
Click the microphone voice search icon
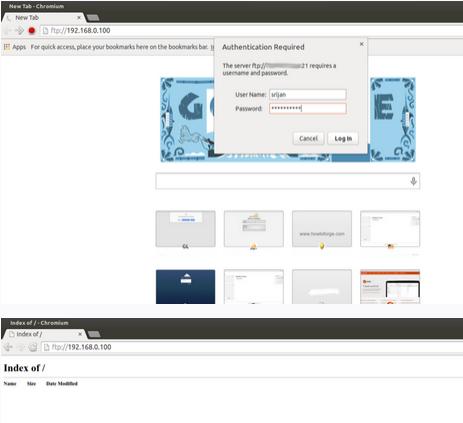tap(413, 181)
